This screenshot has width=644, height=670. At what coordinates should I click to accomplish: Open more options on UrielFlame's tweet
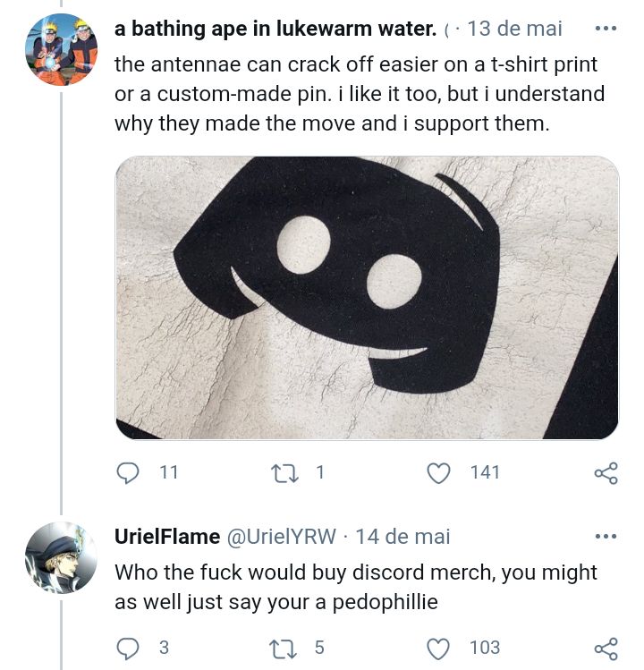606,537
